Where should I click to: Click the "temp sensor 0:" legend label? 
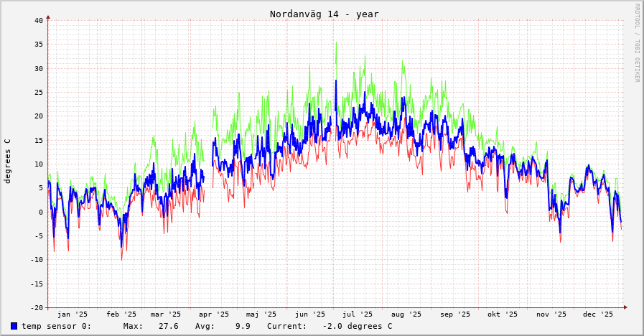[56, 326]
